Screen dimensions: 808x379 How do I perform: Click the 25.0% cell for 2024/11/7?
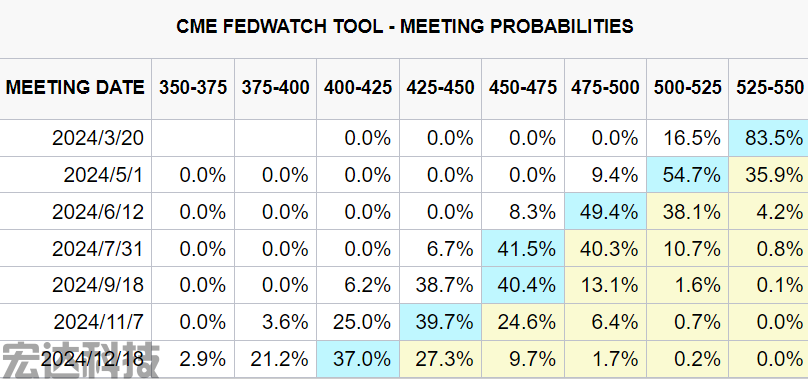358,322
